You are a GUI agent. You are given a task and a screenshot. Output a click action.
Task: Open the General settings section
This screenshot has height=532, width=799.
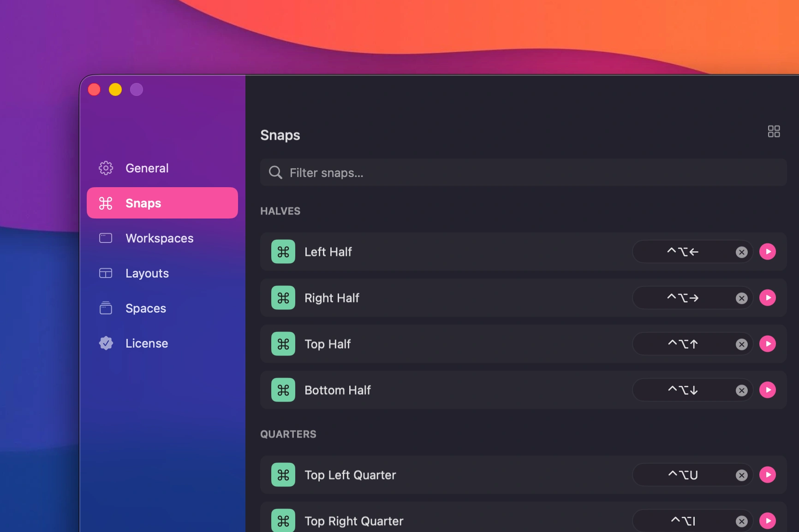point(162,168)
